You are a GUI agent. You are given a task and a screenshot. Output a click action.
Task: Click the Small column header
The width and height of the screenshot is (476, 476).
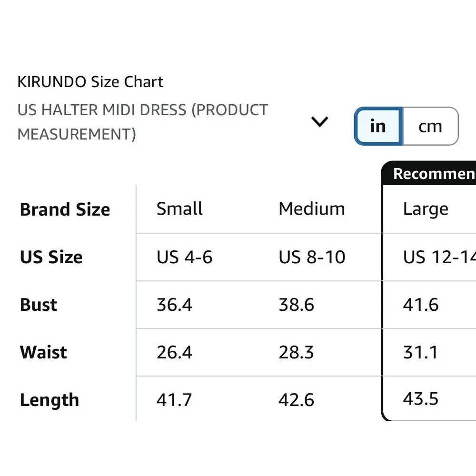[179, 209]
